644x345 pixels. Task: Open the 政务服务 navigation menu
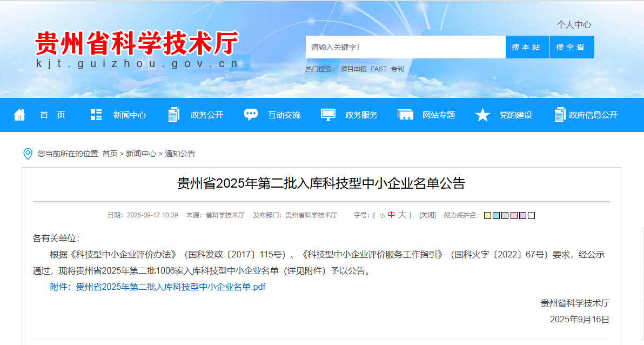click(x=361, y=115)
